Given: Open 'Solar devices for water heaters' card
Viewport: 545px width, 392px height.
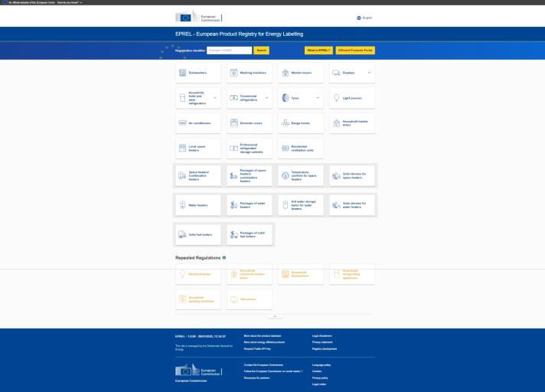Looking at the screenshot, I should [352, 205].
